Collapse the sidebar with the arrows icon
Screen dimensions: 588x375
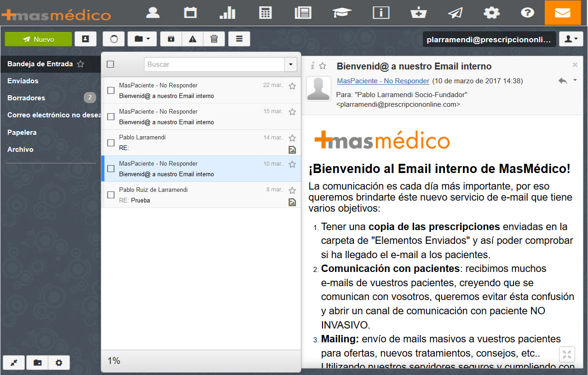pos(14,363)
